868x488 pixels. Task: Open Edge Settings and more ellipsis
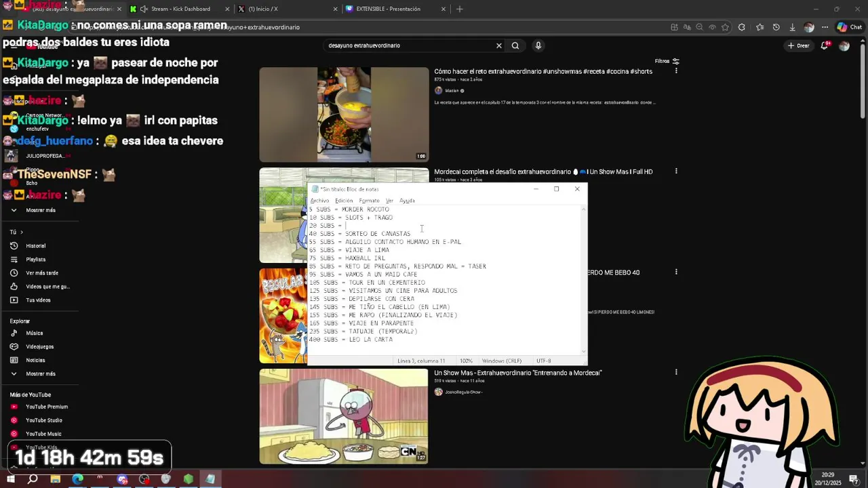coord(825,27)
